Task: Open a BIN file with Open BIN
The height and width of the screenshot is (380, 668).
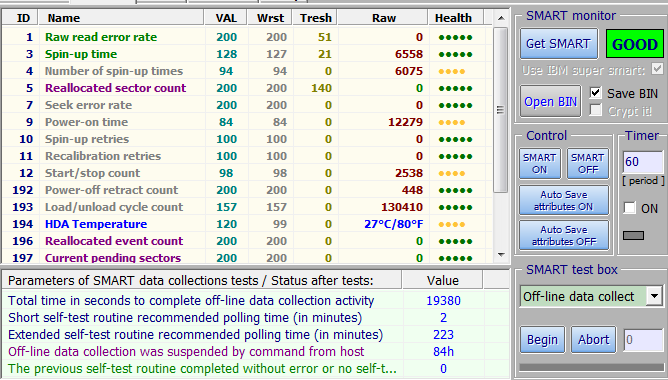Action: (x=550, y=101)
